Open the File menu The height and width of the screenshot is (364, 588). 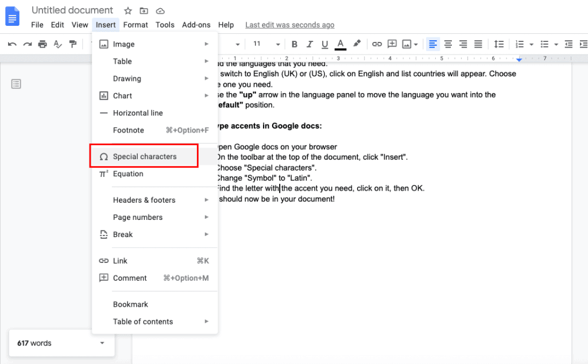click(37, 25)
